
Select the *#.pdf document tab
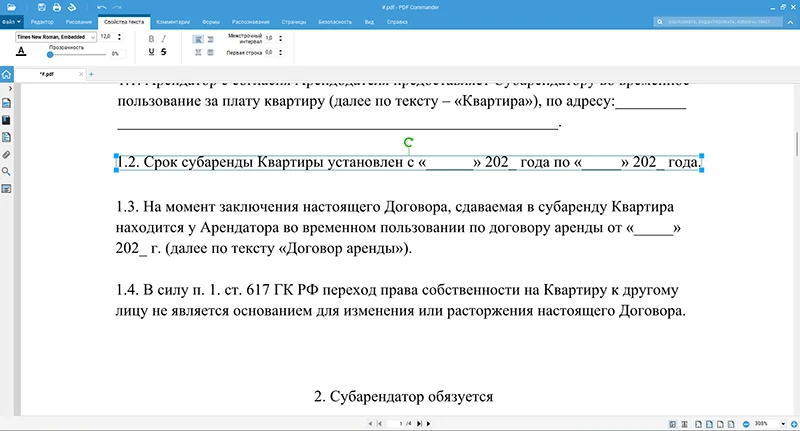coord(46,74)
